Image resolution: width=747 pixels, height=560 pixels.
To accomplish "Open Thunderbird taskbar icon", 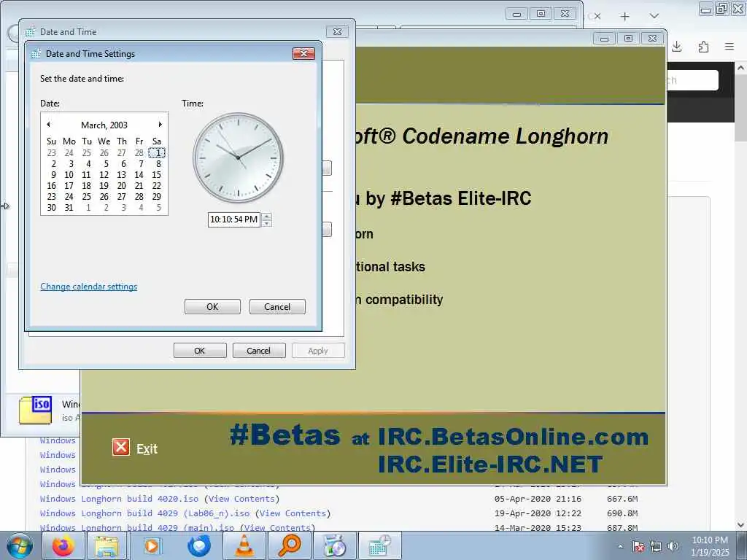I will 199,545.
